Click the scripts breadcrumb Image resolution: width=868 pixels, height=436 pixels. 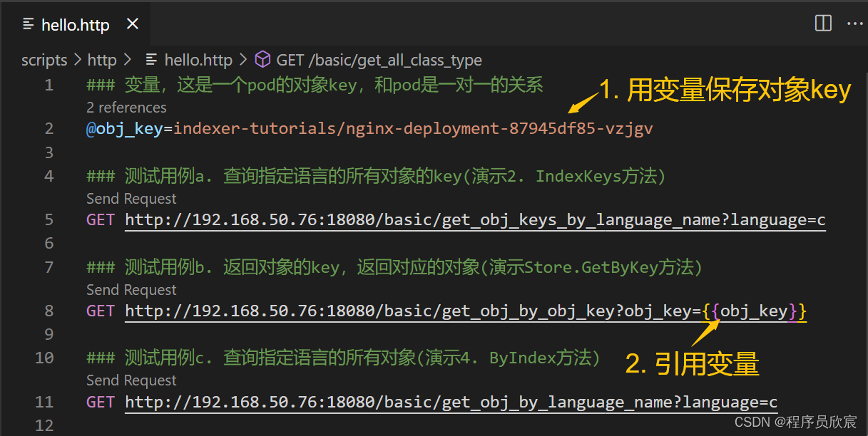[44, 61]
